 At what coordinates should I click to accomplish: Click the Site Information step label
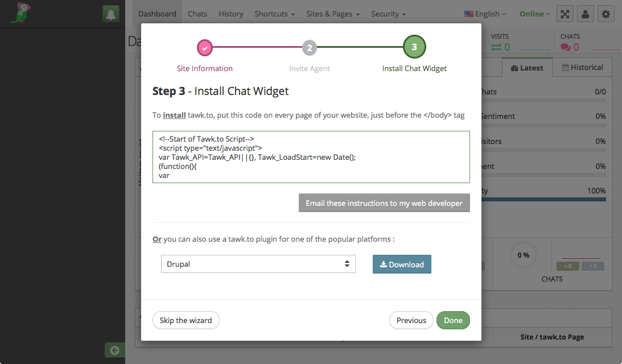click(205, 68)
